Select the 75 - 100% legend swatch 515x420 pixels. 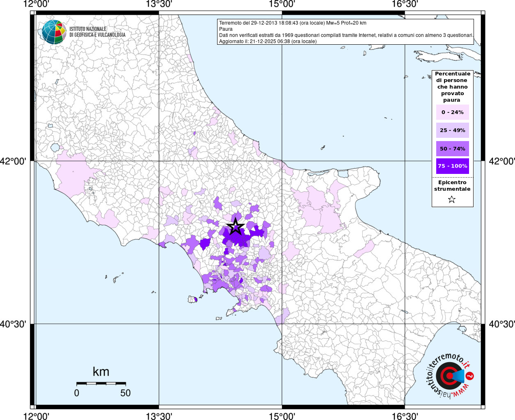[452, 166]
